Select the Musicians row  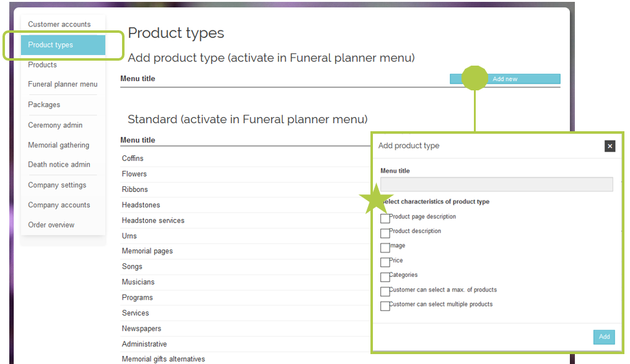point(245,282)
